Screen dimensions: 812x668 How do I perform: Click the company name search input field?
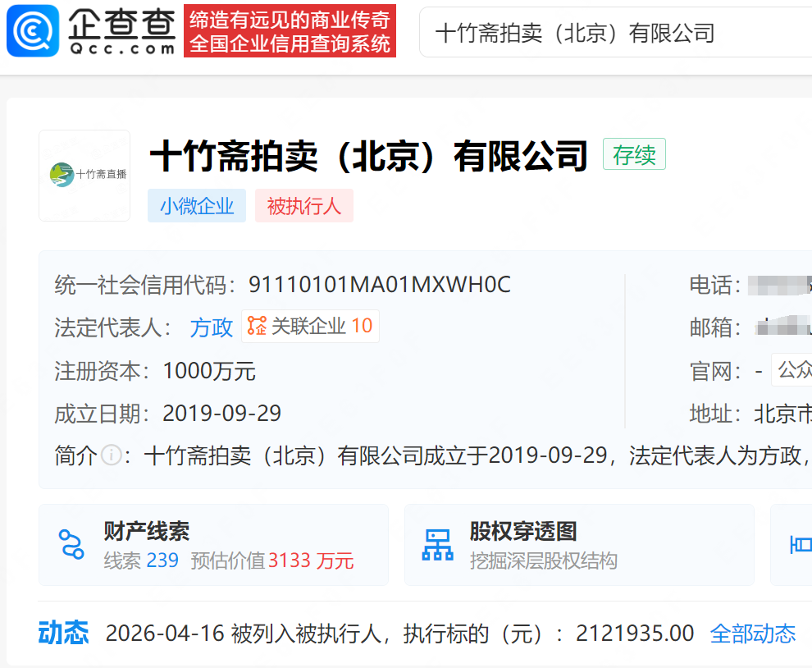click(x=615, y=33)
